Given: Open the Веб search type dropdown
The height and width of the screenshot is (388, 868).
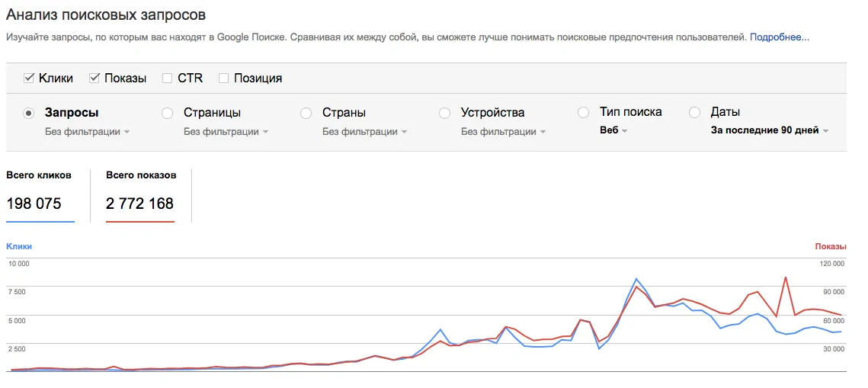Looking at the screenshot, I should 613,130.
